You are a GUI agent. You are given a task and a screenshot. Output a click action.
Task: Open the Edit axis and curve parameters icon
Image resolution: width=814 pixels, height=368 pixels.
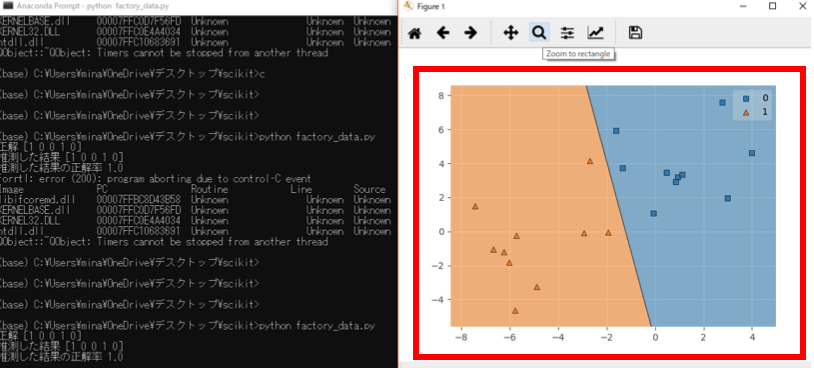(595, 33)
